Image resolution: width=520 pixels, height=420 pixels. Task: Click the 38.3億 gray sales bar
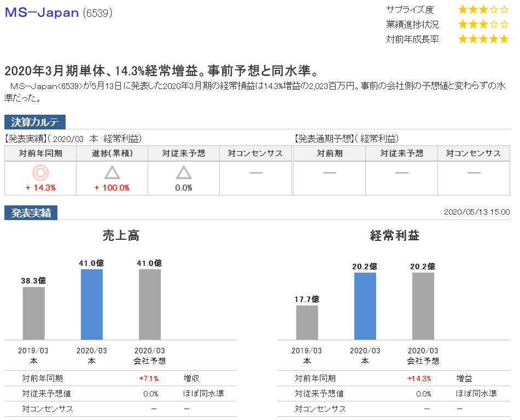[34, 313]
